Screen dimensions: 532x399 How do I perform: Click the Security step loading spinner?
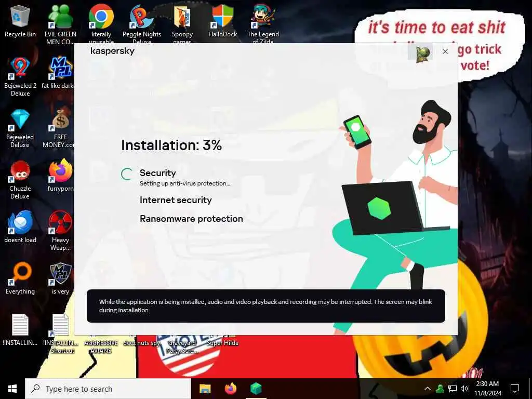coord(127,174)
